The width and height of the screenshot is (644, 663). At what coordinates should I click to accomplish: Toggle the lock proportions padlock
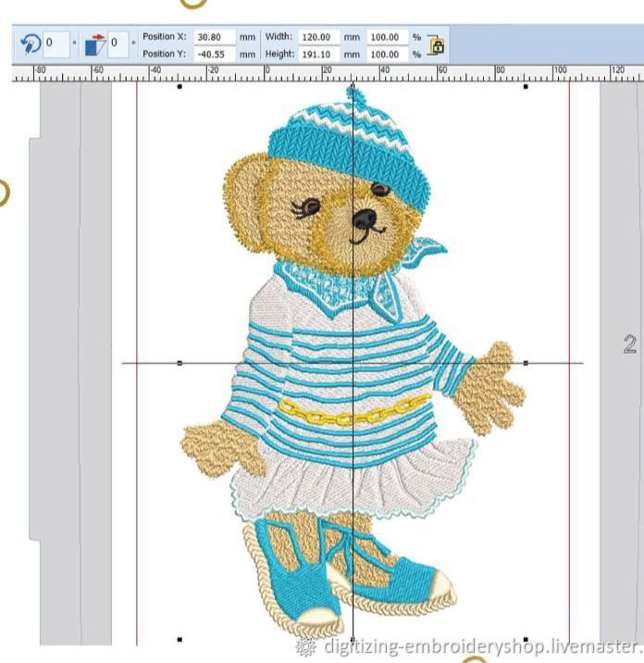pos(438,45)
